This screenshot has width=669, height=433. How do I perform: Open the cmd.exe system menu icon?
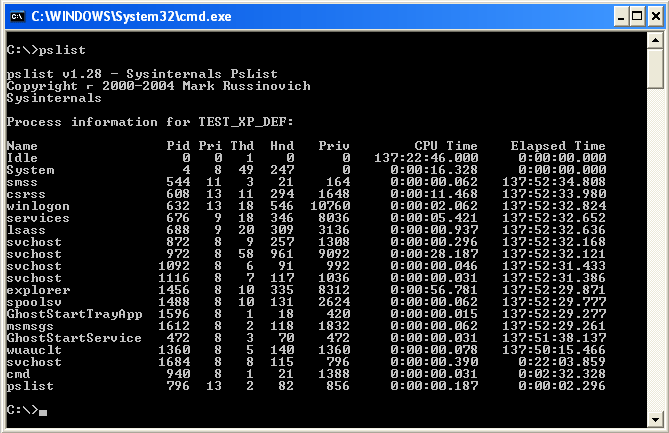click(16, 16)
